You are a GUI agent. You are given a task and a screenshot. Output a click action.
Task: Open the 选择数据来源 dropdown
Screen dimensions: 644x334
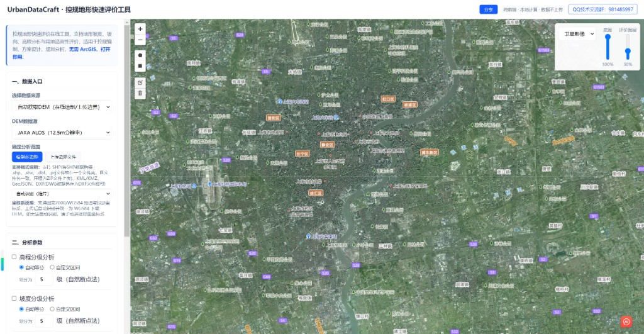[x=61, y=108]
